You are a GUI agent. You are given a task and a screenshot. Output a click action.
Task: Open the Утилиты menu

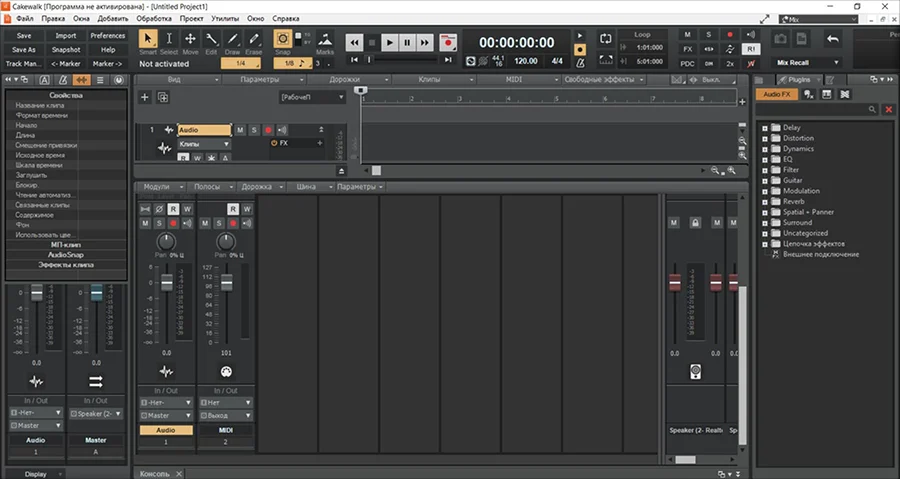(x=225, y=18)
